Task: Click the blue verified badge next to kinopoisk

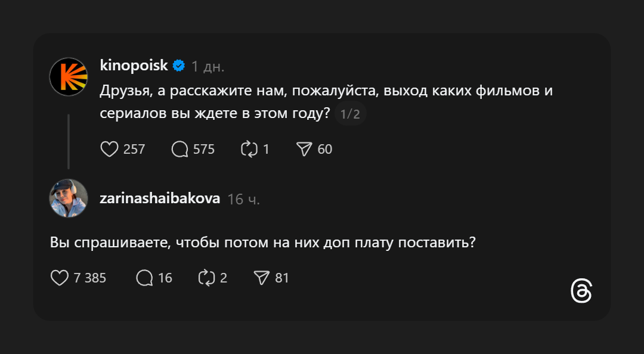Action: 179,66
